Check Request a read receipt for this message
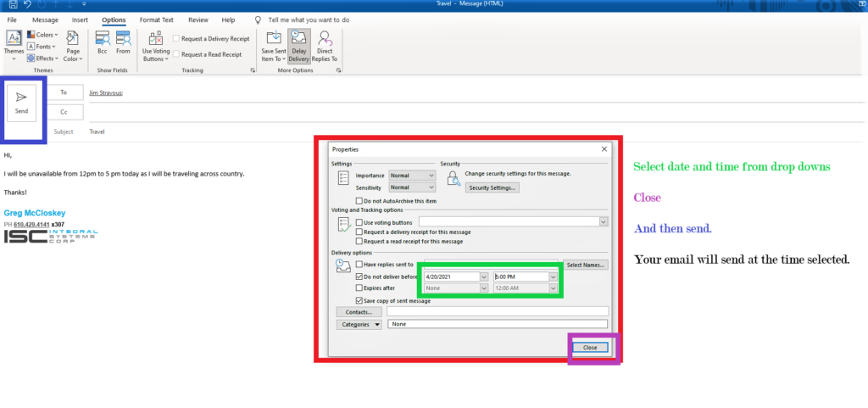 (x=359, y=242)
